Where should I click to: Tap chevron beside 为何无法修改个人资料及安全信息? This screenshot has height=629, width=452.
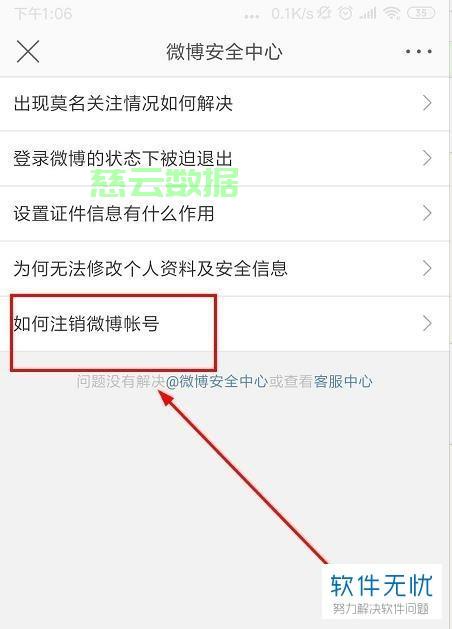[427, 268]
